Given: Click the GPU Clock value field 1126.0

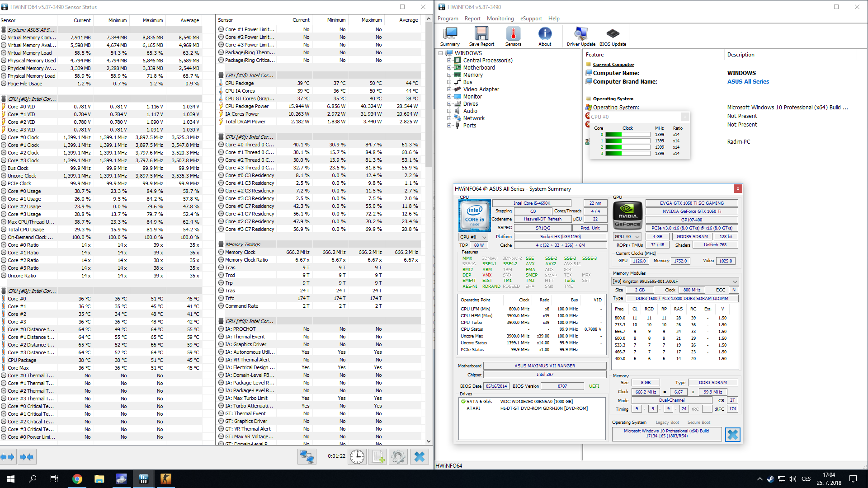Looking at the screenshot, I should (639, 261).
